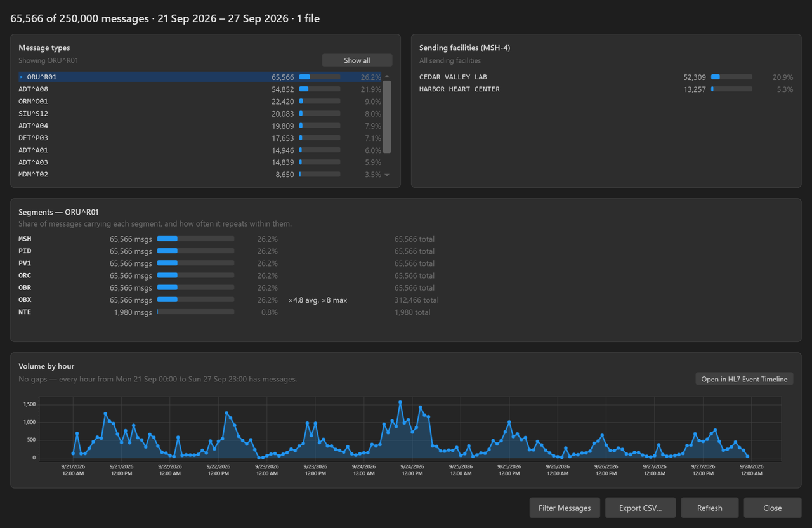
Task: Click the OBX segment share bar
Action: tap(195, 300)
